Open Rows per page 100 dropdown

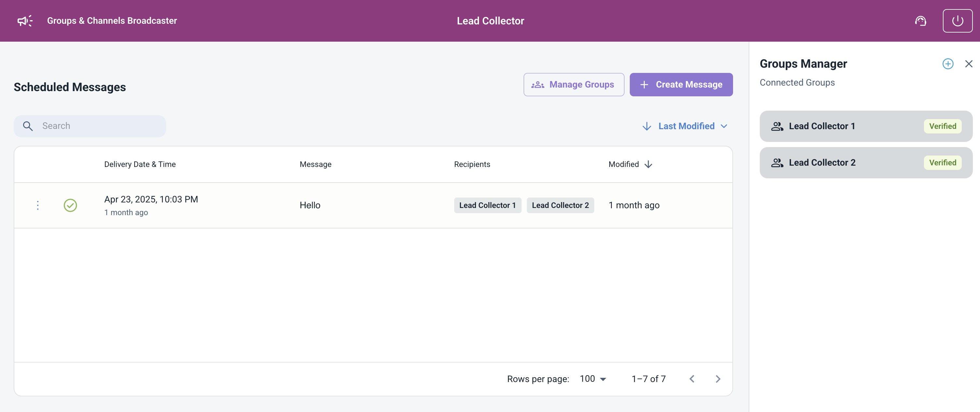(x=592, y=379)
